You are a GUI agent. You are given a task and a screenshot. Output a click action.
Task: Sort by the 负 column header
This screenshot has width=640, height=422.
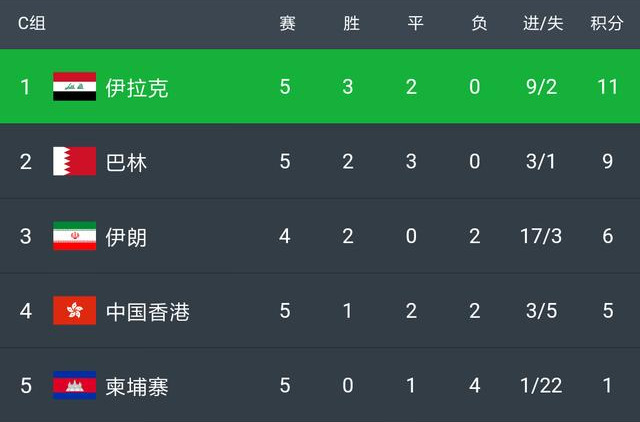[479, 23]
